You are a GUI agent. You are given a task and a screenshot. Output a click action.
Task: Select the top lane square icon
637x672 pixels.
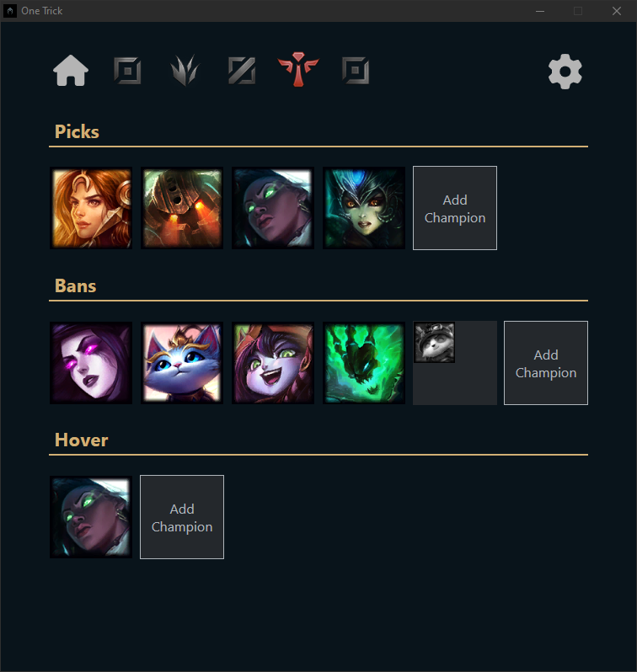click(x=127, y=70)
